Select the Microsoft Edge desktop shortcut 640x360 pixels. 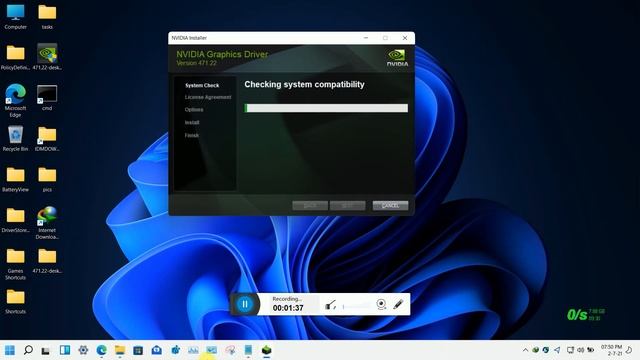pos(16,101)
